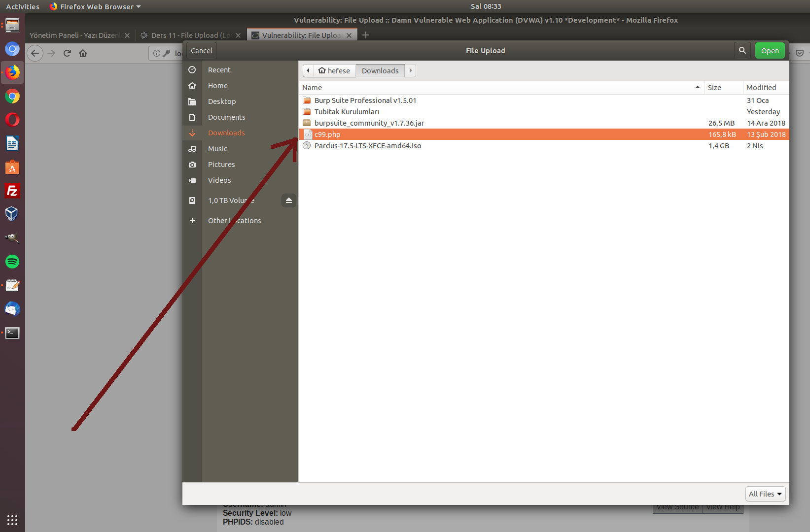This screenshot has width=810, height=532.
Task: Open FileZilla in the dock
Action: (x=12, y=191)
